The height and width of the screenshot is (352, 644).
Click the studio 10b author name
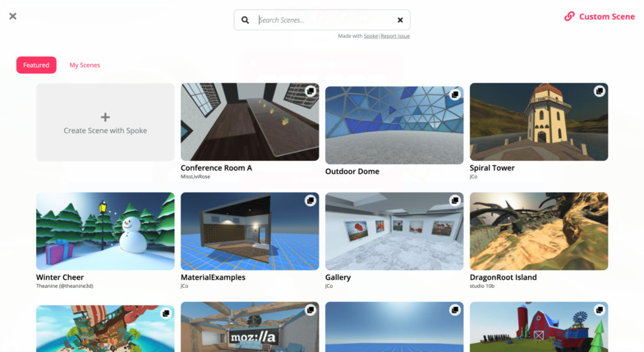(x=482, y=286)
